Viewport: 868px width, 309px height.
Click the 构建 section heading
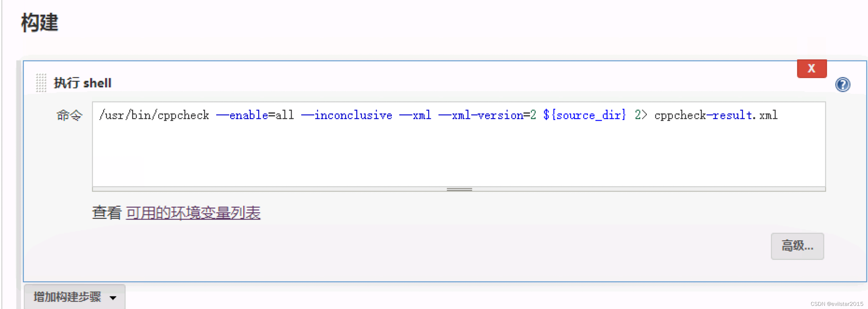coord(39,23)
